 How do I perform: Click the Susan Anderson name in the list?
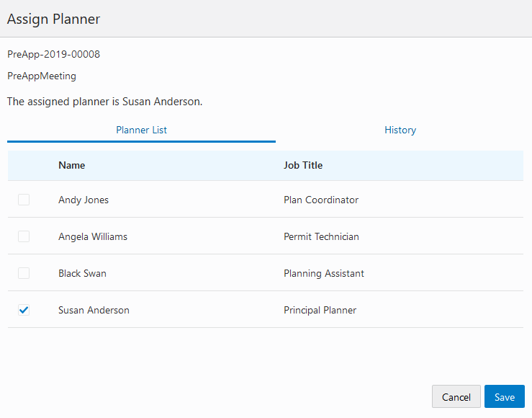pyautogui.click(x=94, y=310)
